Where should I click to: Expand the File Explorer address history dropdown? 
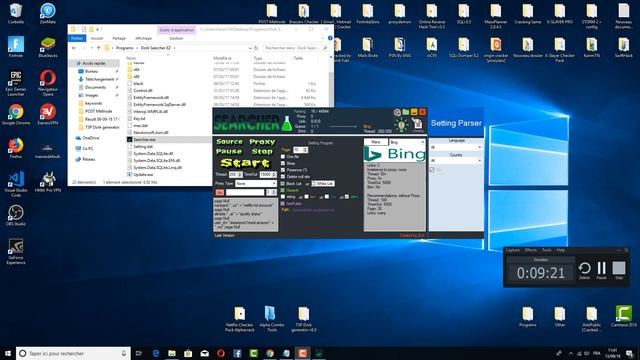coord(250,48)
